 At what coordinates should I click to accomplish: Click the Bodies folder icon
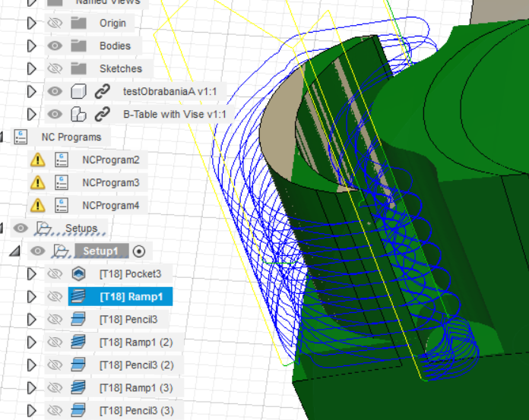coord(78,46)
